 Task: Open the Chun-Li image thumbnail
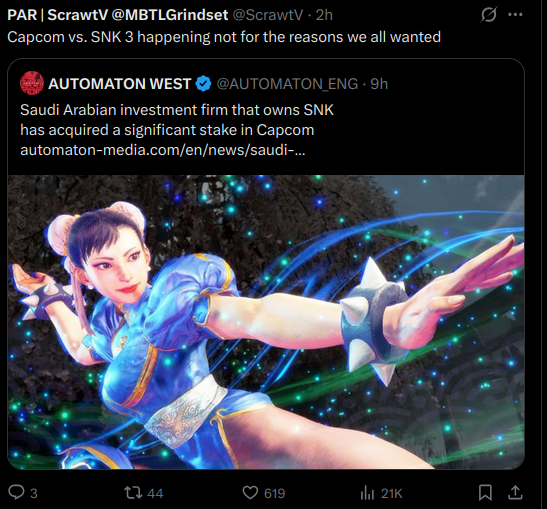tap(266, 322)
